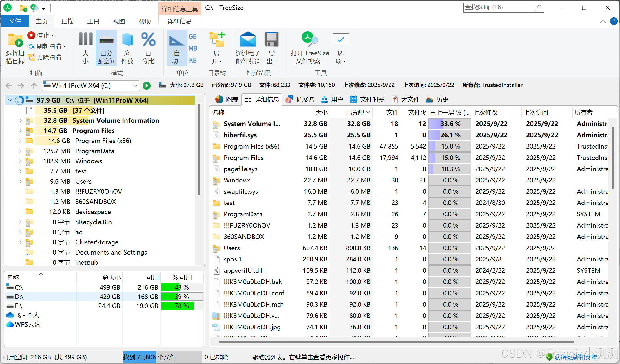
Task: Open the 获得更新和支持 link
Action: pos(576,357)
